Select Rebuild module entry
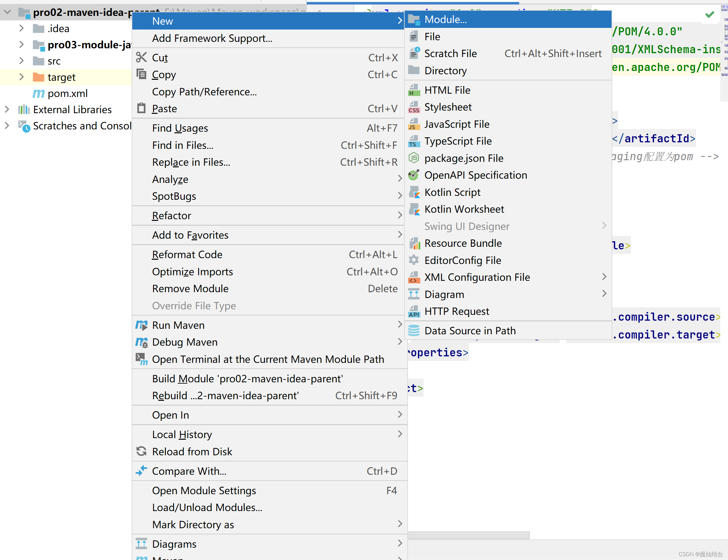Screen dimensions: 728x560 270,396
